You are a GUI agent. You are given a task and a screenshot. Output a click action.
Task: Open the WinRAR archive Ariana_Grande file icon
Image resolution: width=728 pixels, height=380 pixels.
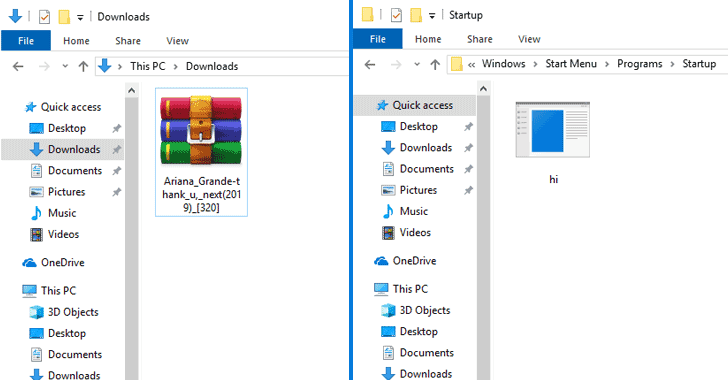pos(201,131)
